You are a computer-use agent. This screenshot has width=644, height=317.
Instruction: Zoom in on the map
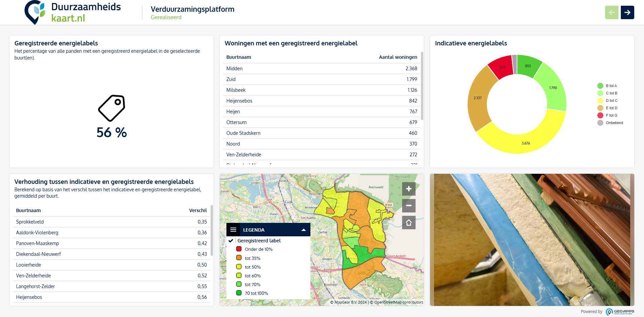409,189
